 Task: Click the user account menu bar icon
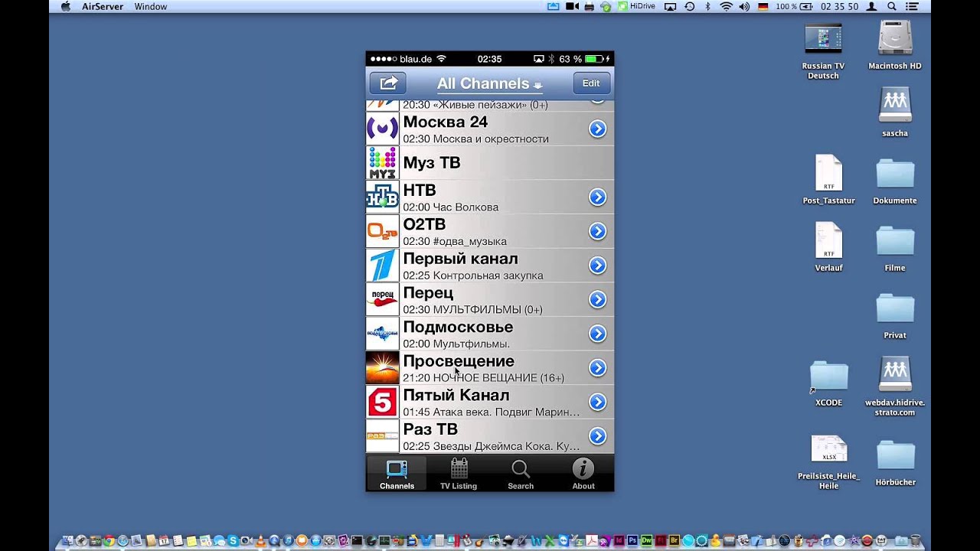[872, 6]
